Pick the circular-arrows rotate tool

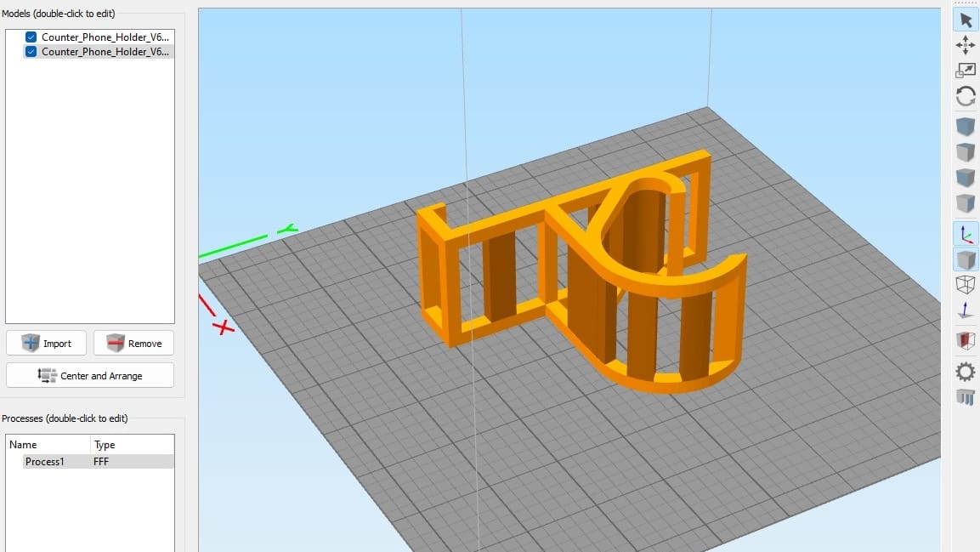click(x=966, y=96)
